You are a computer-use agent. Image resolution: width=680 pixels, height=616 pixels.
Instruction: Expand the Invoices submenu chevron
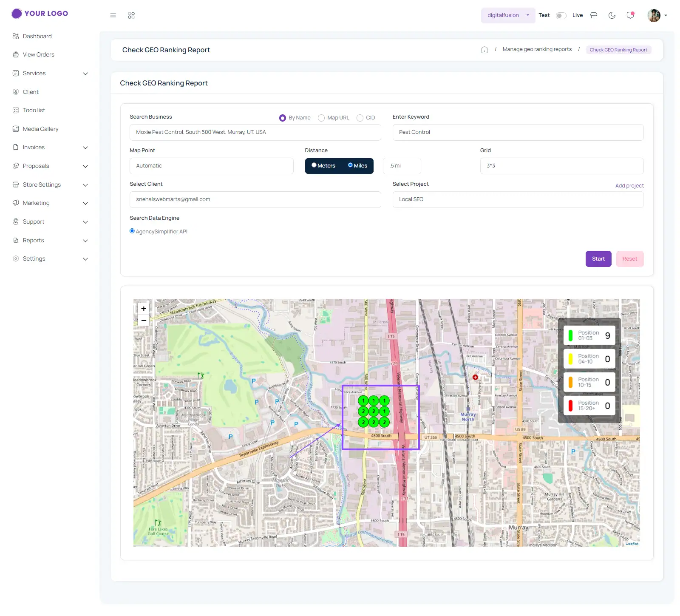(x=85, y=148)
